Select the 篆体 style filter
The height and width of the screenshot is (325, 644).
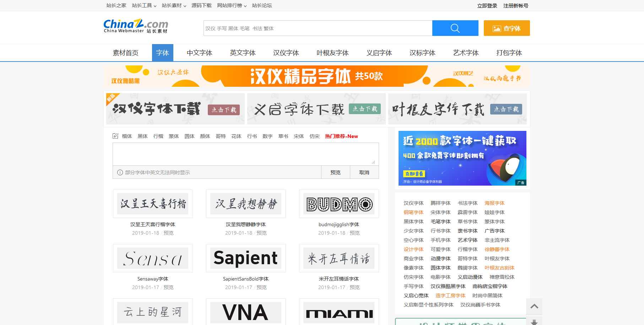[174, 136]
